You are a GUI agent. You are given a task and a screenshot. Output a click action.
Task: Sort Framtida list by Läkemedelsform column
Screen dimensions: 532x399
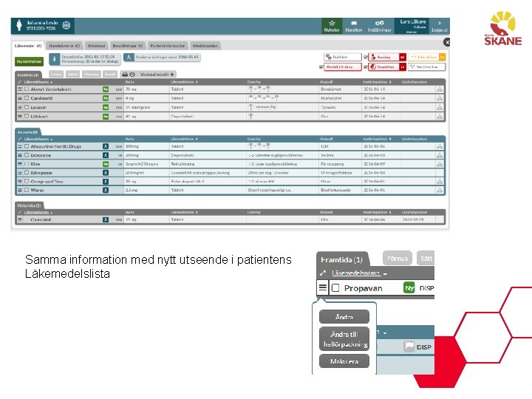(184, 82)
